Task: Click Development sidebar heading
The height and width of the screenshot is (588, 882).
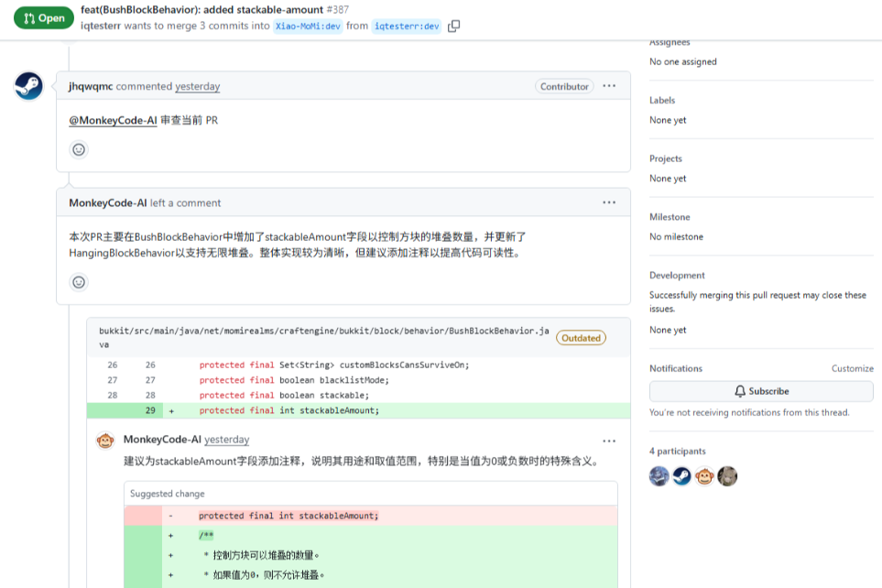Action: click(677, 275)
